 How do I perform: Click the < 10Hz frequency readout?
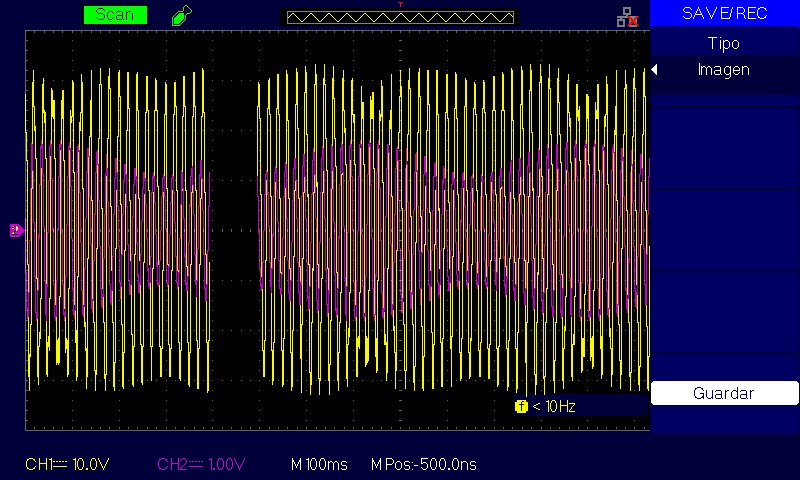coord(554,407)
